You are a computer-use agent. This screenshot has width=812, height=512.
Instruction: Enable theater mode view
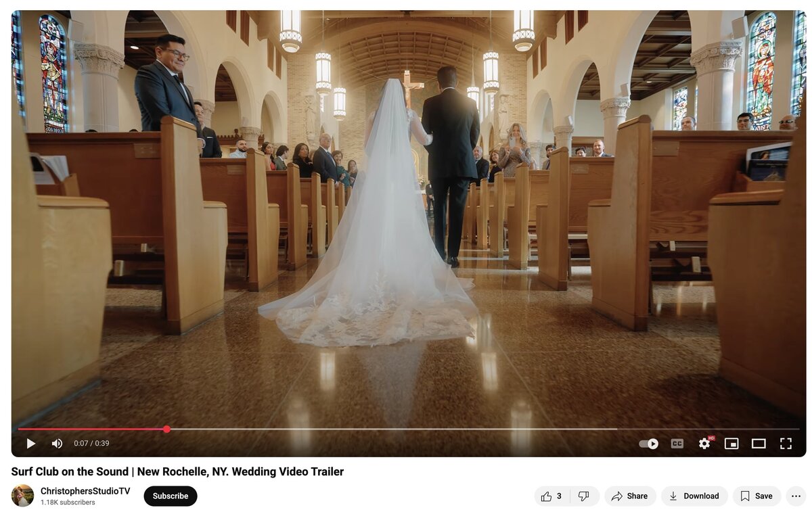759,444
